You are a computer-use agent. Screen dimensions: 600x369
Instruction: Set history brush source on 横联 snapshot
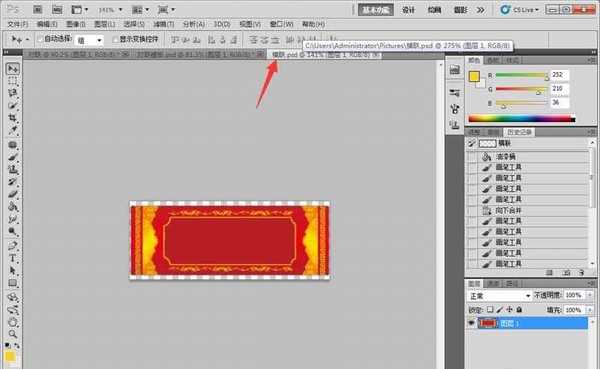(x=471, y=144)
